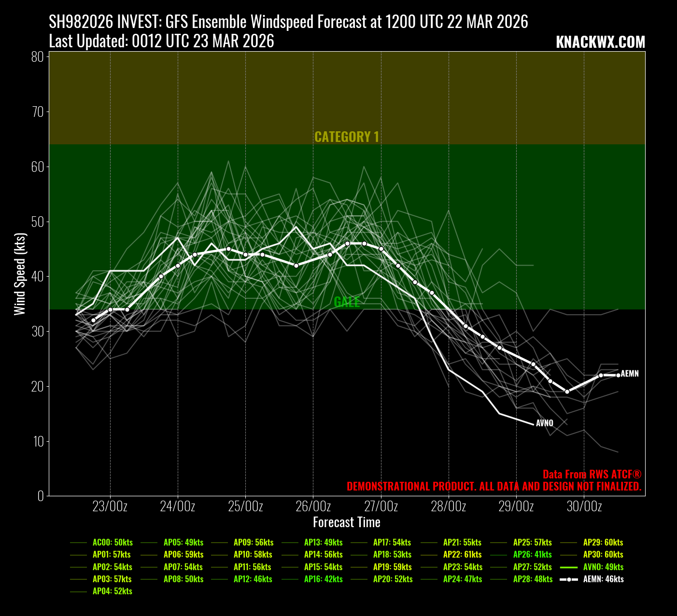Click the AVNO label at the line's end
Image resolution: width=677 pixels, height=616 pixels.
[x=545, y=423]
